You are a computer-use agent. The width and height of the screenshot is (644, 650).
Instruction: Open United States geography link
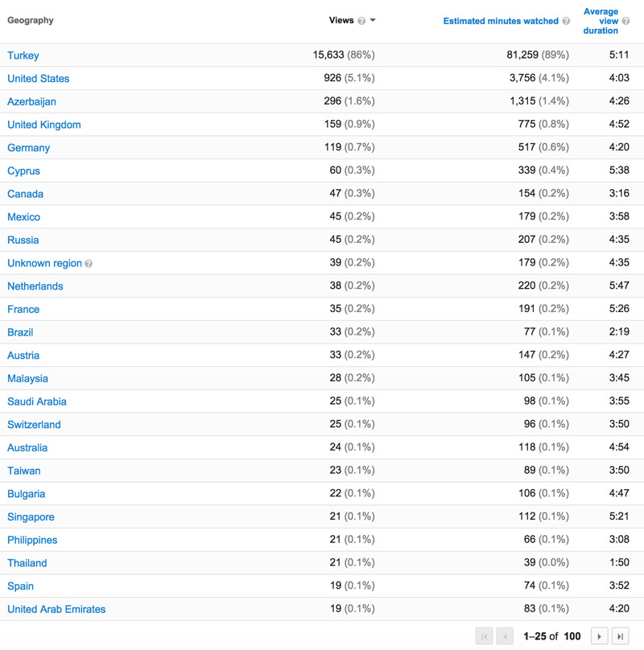click(x=38, y=78)
